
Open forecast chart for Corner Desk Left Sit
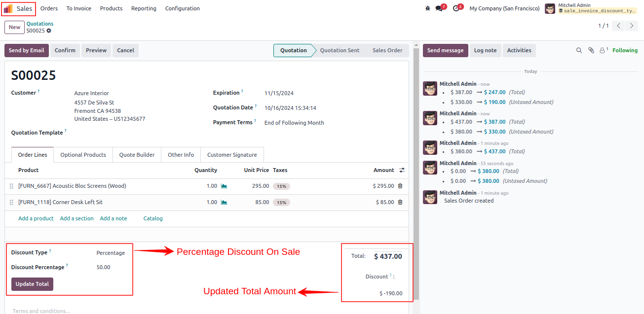224,202
